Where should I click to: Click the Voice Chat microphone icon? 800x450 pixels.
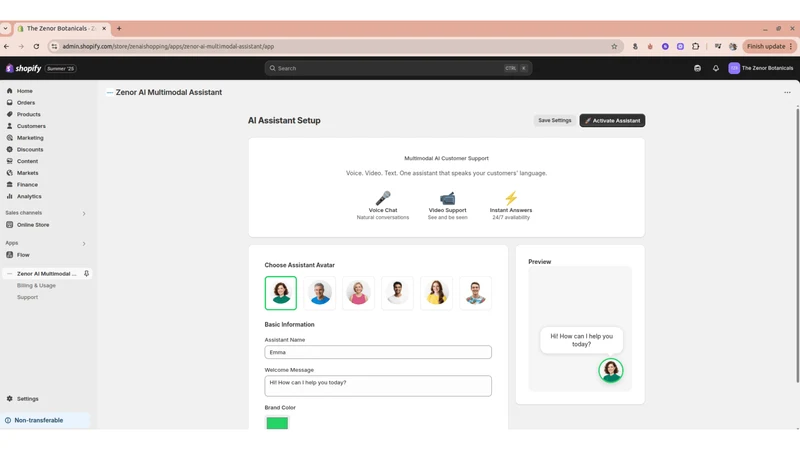(383, 198)
